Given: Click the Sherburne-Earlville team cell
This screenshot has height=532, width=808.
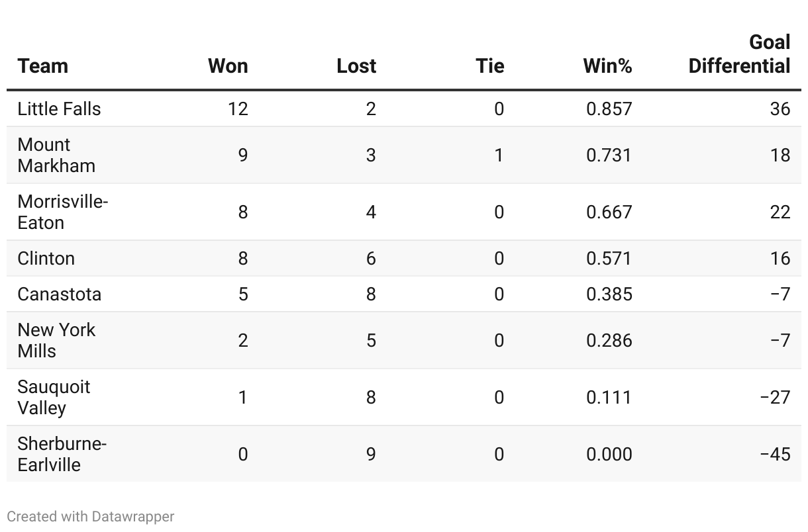Looking at the screenshot, I should (x=62, y=454).
